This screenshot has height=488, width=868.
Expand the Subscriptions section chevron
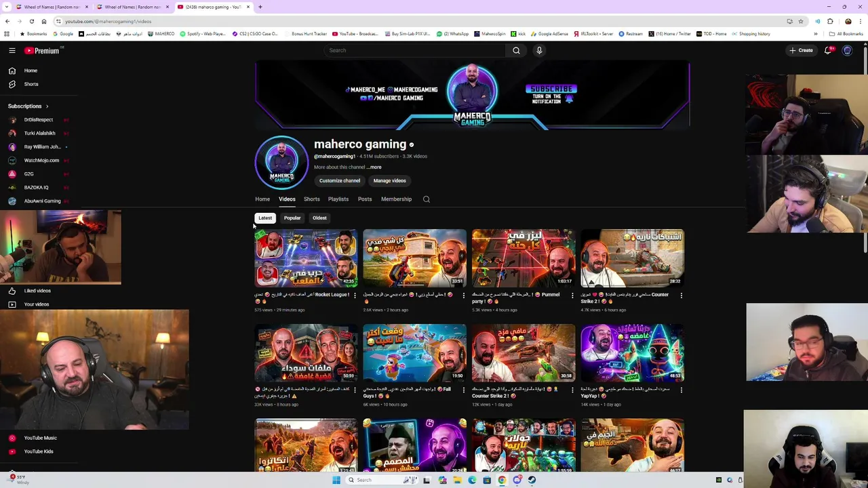47,106
